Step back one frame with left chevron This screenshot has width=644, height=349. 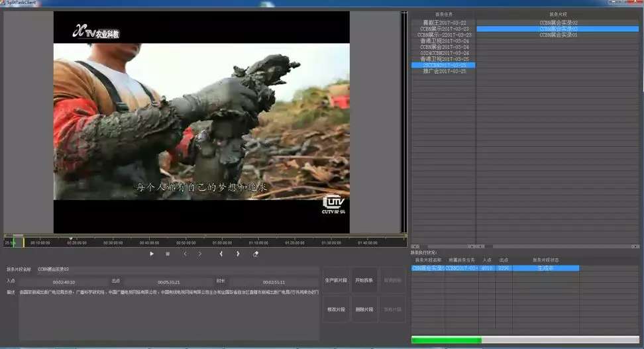click(x=185, y=254)
